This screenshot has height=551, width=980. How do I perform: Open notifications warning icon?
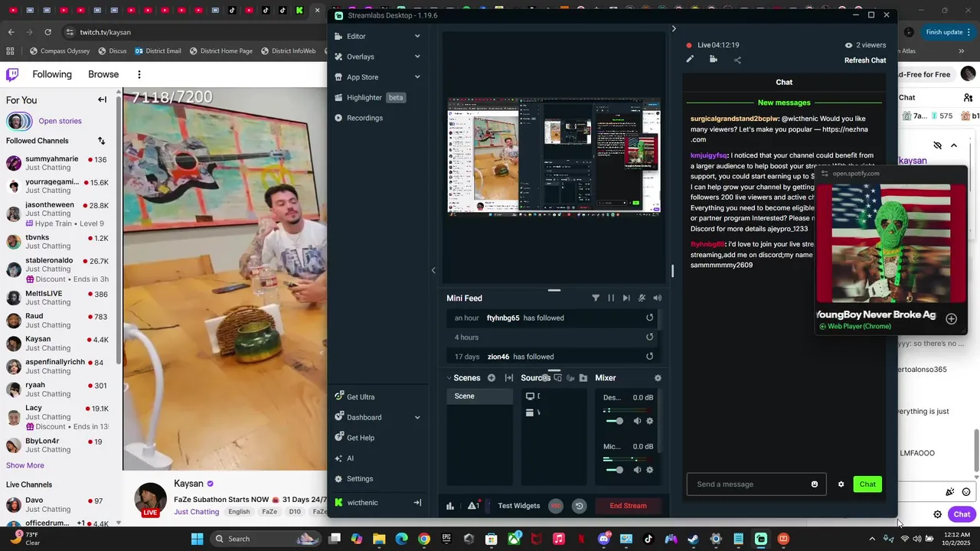[x=473, y=505]
